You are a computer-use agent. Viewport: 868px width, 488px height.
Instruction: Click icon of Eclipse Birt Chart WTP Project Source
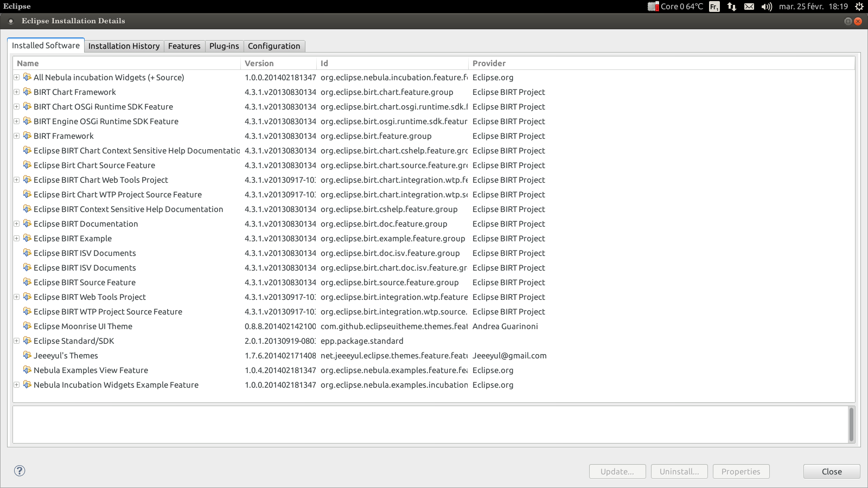[27, 195]
